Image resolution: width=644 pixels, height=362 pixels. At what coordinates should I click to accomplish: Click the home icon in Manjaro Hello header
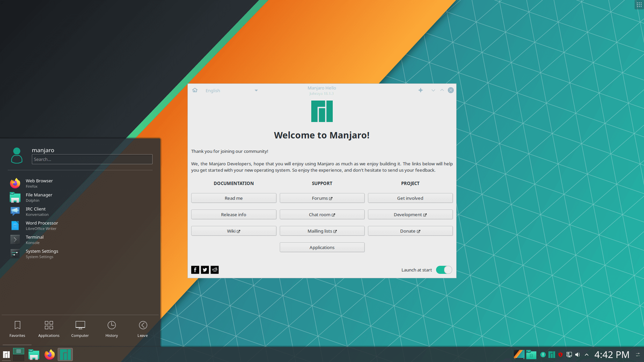tap(195, 90)
